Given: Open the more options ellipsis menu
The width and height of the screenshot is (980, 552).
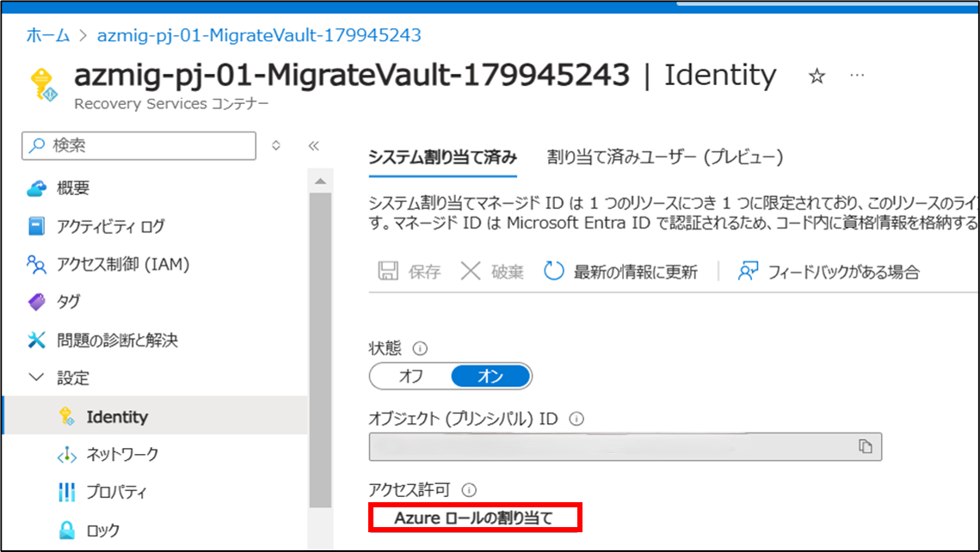Looking at the screenshot, I should [857, 75].
